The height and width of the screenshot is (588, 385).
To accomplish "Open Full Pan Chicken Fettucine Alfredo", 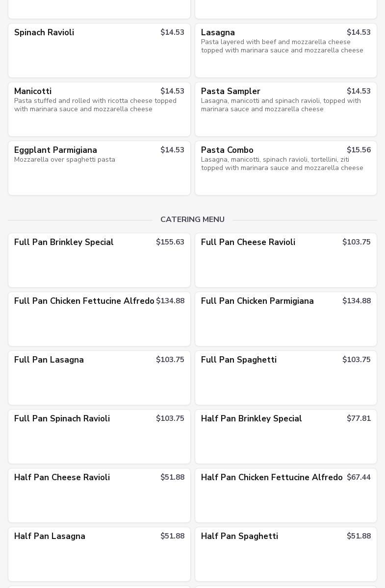I will [x=99, y=318].
